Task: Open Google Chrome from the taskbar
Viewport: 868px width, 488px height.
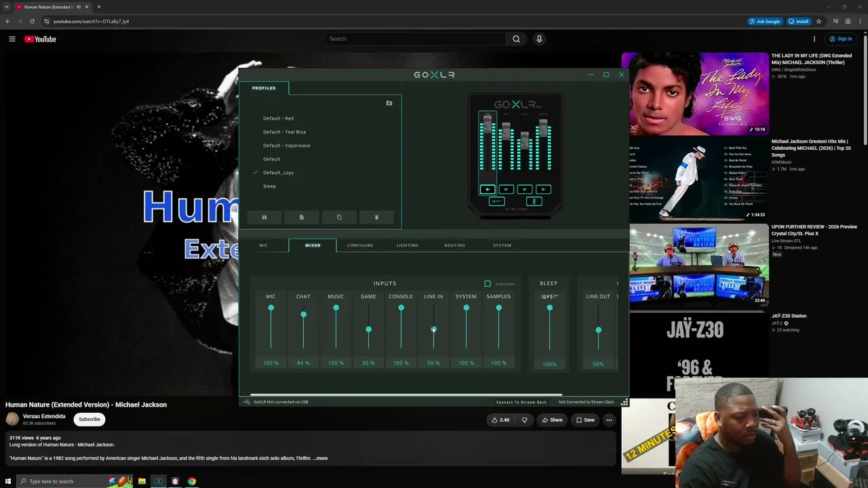Action: coord(192,481)
